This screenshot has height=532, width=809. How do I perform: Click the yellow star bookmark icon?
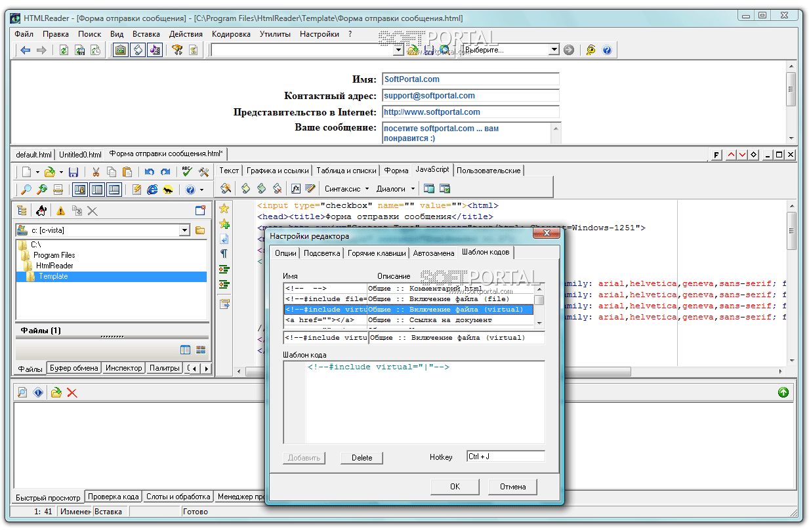[224, 209]
